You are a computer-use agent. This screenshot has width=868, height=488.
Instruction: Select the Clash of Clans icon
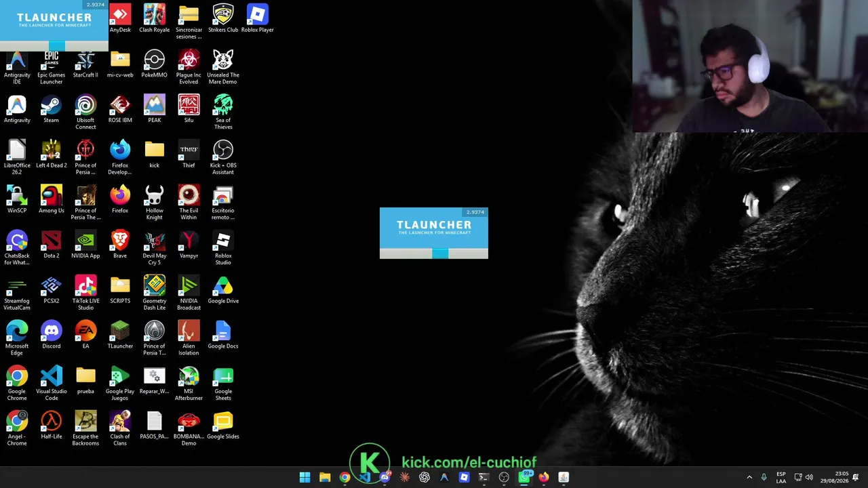click(120, 429)
